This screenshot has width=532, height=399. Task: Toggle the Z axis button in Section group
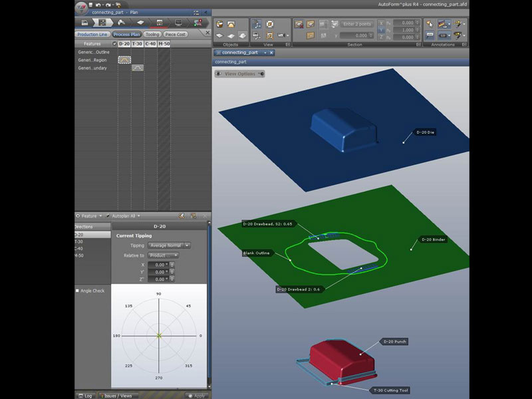click(x=381, y=37)
